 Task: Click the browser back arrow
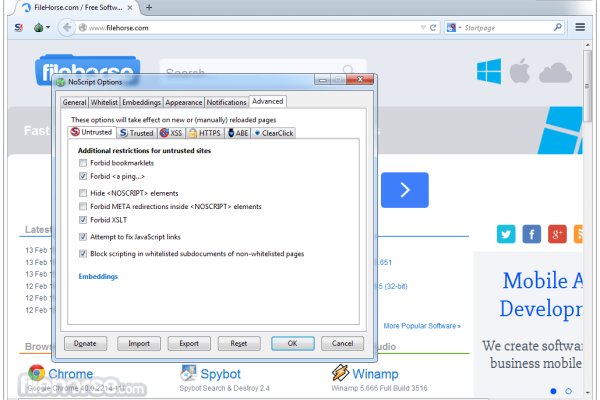67,28
